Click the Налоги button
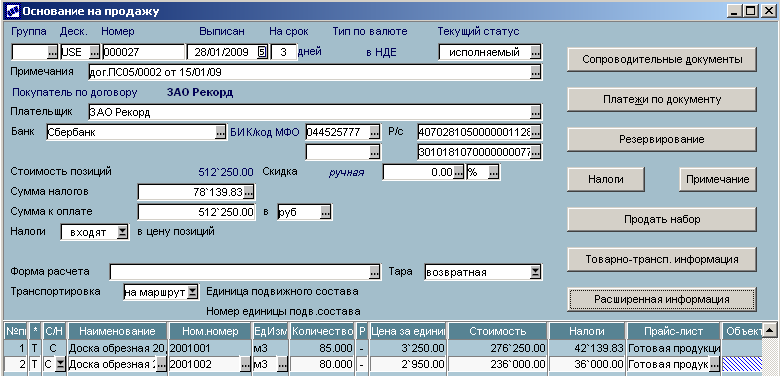The height and width of the screenshot is (376, 780). [x=606, y=180]
